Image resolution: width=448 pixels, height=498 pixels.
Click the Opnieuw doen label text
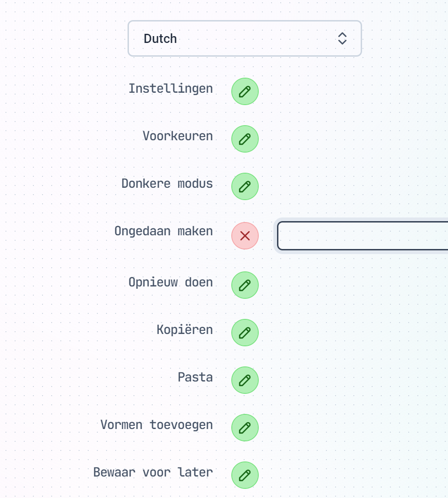[x=171, y=282]
